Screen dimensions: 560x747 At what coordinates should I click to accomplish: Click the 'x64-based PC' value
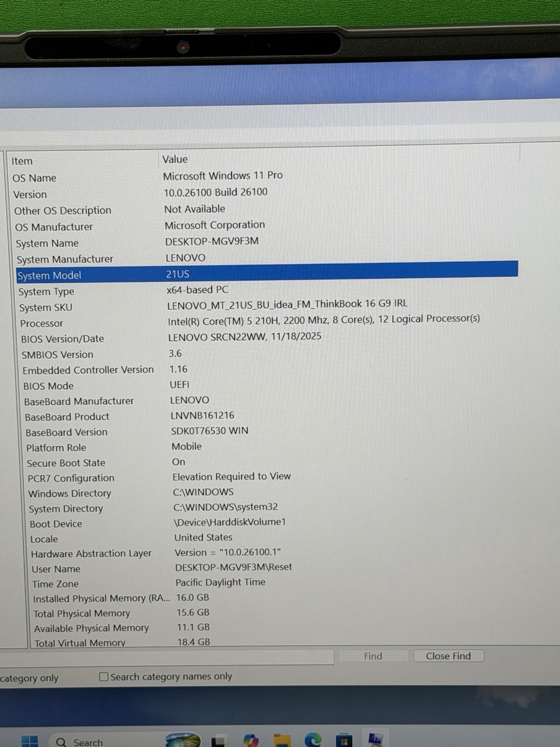197,290
